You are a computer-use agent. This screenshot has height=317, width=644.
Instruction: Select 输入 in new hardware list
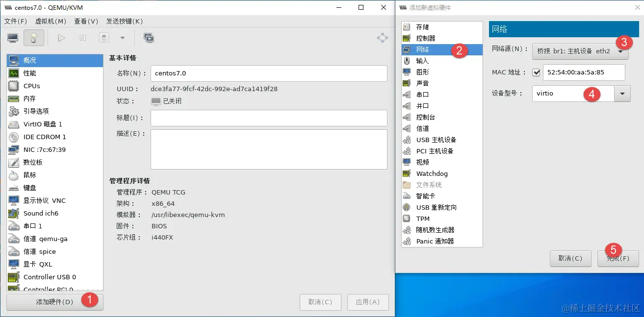click(442, 61)
